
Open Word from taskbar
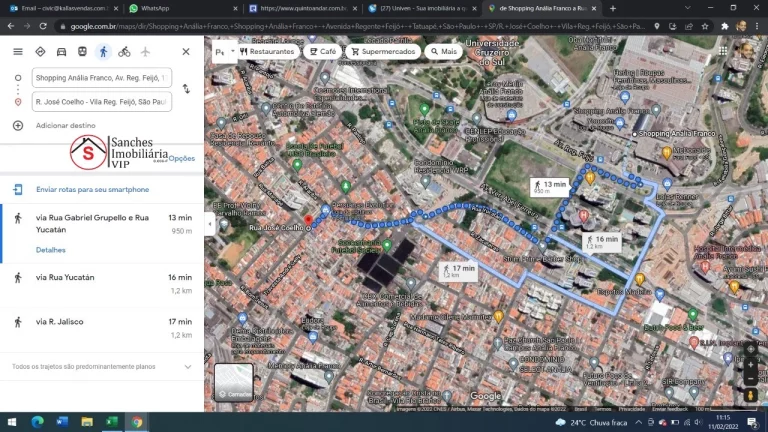click(x=62, y=422)
